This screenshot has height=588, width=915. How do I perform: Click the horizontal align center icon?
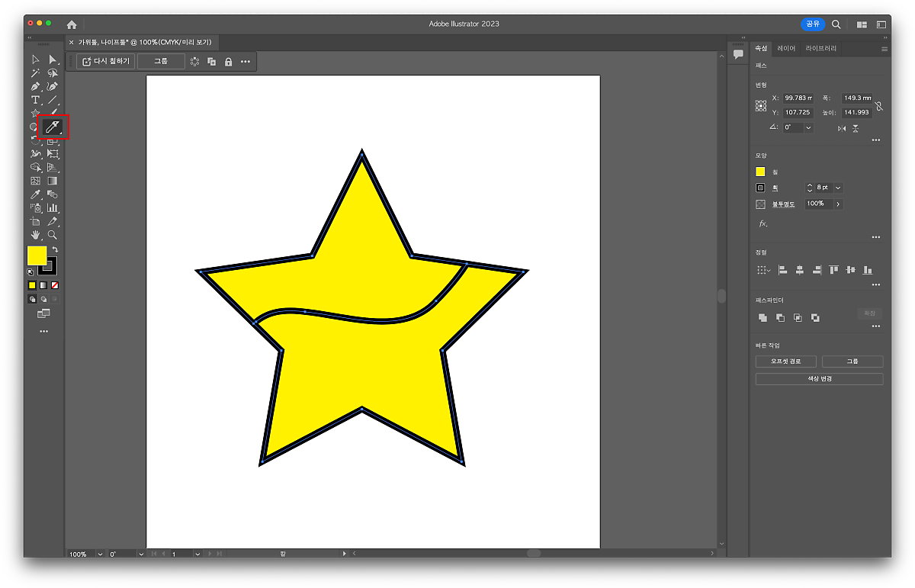(x=799, y=270)
